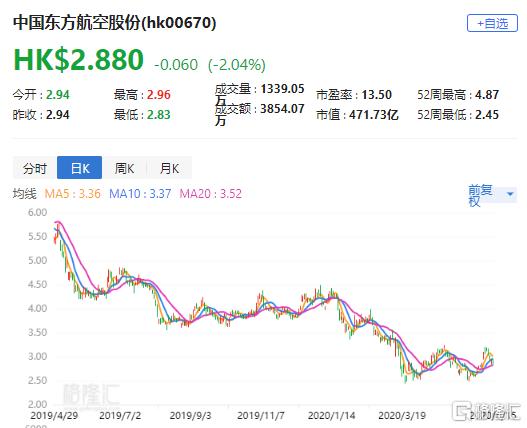527x428 pixels.
Task: Click the 5.50 price axis label
Action: 37,236
